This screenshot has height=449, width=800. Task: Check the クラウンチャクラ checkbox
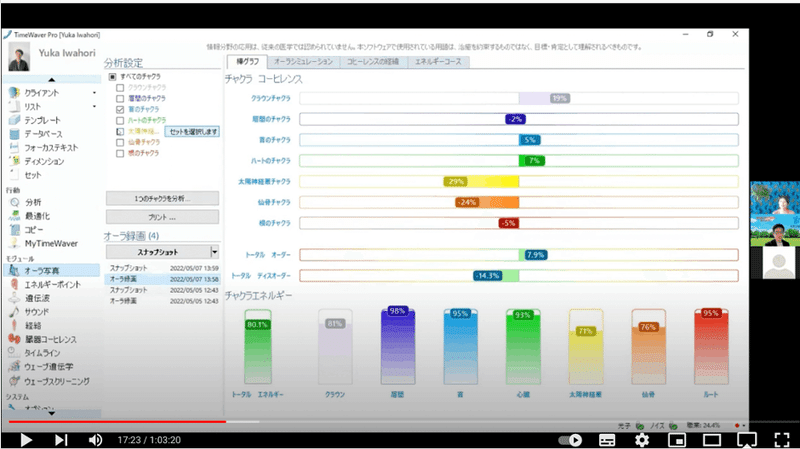120,88
